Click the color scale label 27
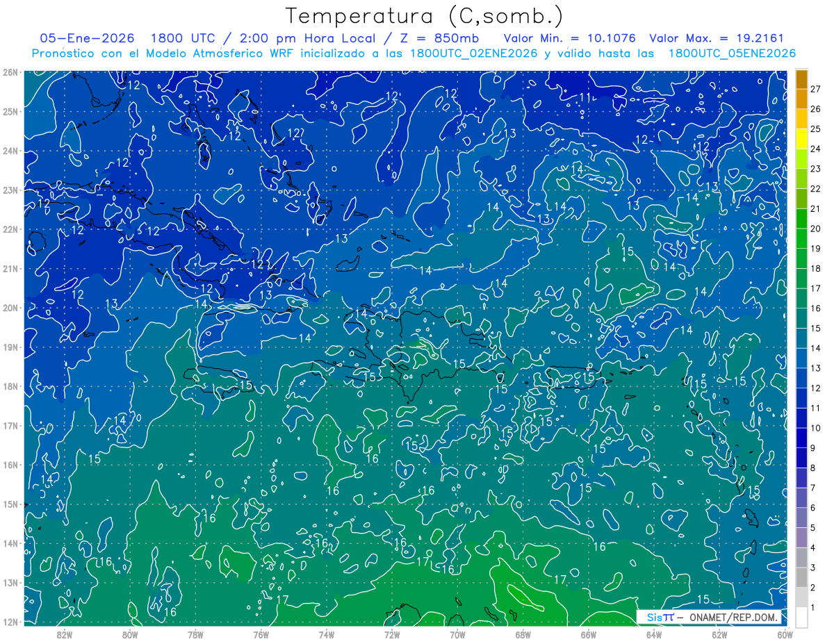Screen dimensions: 834x644 pos(816,89)
